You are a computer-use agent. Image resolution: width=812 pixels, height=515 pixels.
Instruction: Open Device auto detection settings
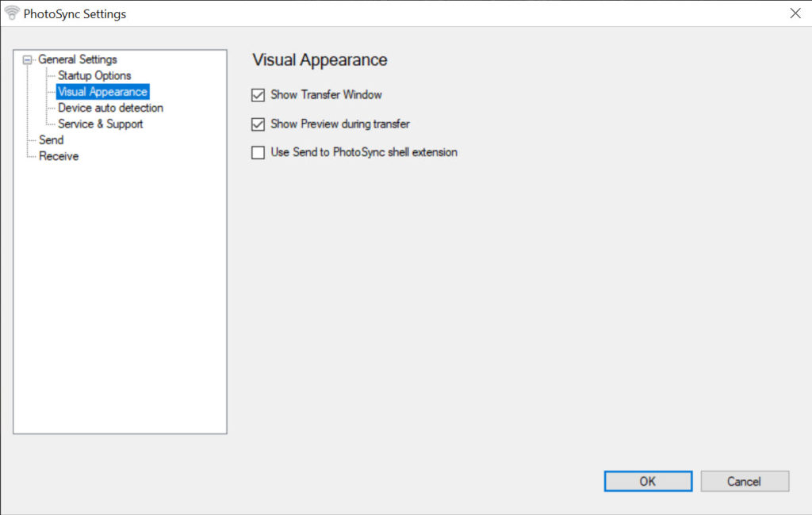pos(110,108)
